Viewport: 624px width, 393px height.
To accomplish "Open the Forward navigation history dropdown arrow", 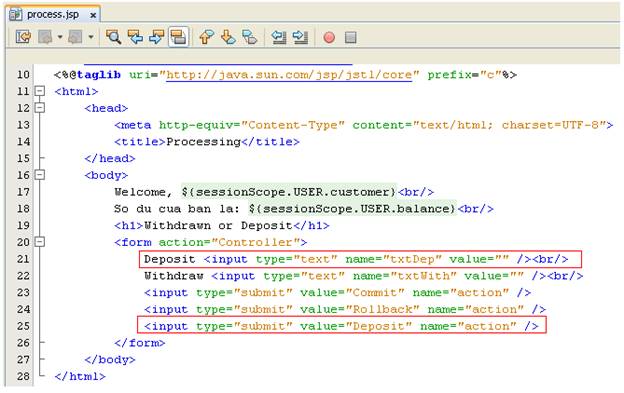I will pyautogui.click(x=91, y=37).
